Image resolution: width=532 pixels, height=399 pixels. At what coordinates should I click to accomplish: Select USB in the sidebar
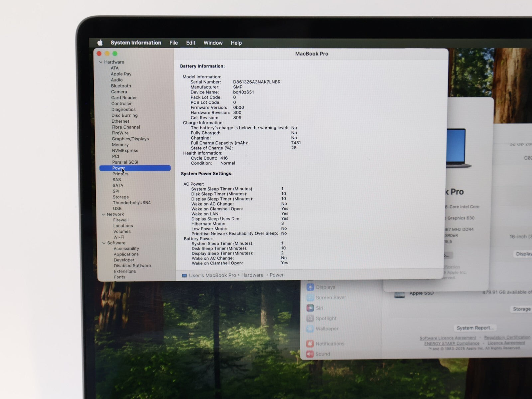tap(117, 208)
